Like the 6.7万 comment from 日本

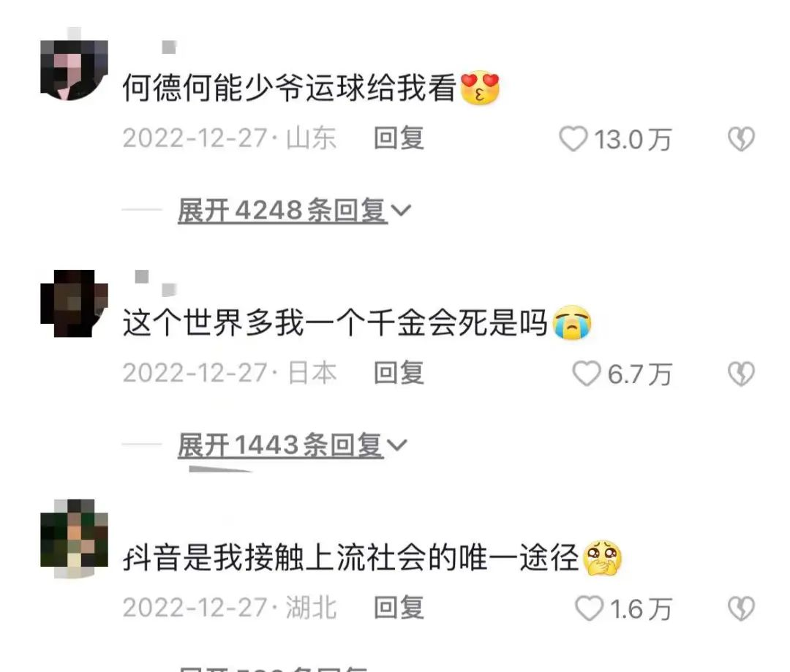587,374
